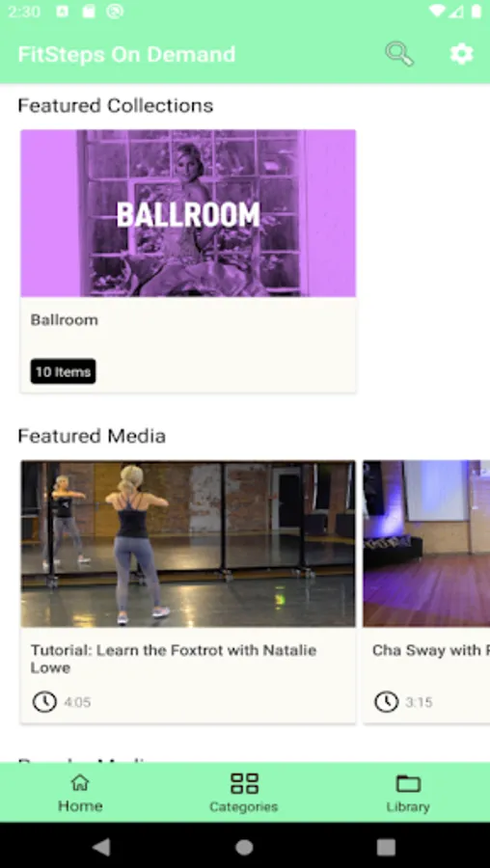490x868 pixels.
Task: Open Tutorial: Learn the Foxtrot with Natalie Lowe
Action: pyautogui.click(x=174, y=659)
